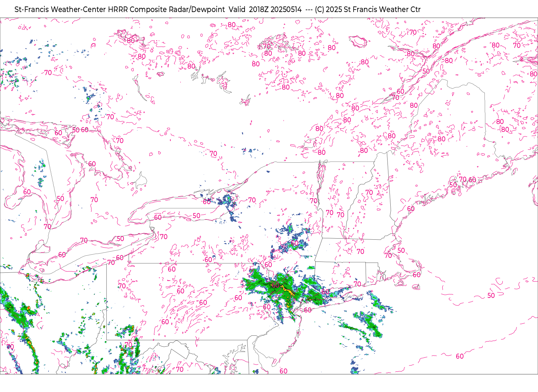
Task: Click the "60" contour label inside Lake Erie
Action: tap(62, 255)
